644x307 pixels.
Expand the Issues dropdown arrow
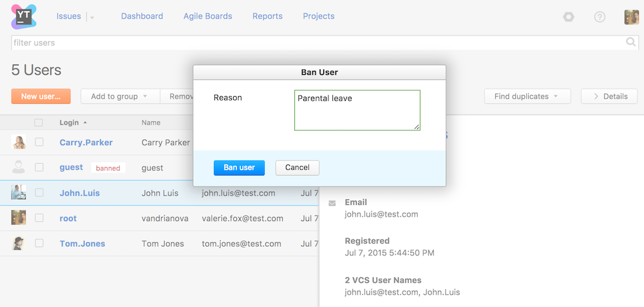click(92, 17)
